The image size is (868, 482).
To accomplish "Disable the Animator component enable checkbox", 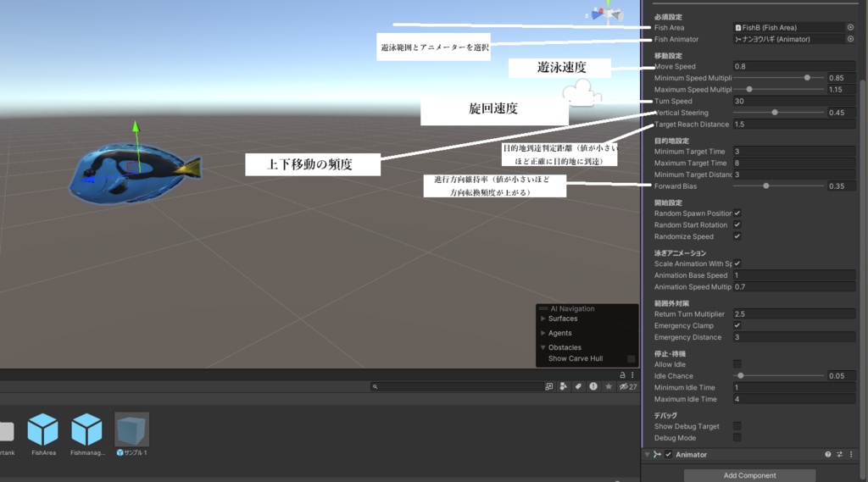I will pos(668,454).
